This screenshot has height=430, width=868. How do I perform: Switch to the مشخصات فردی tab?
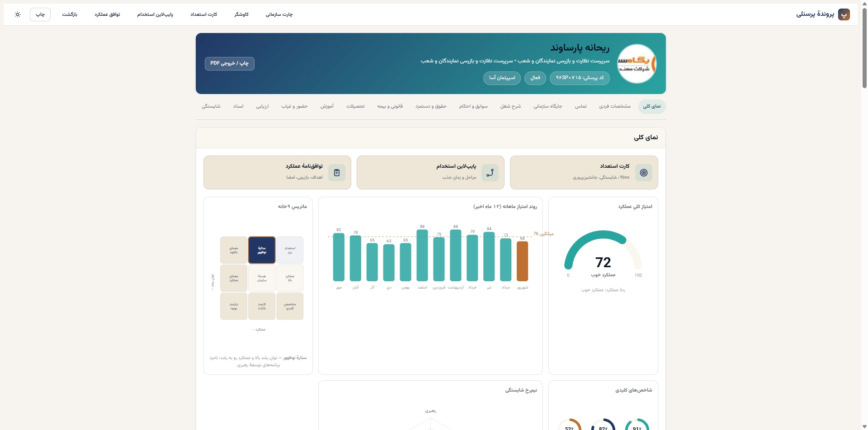614,106
